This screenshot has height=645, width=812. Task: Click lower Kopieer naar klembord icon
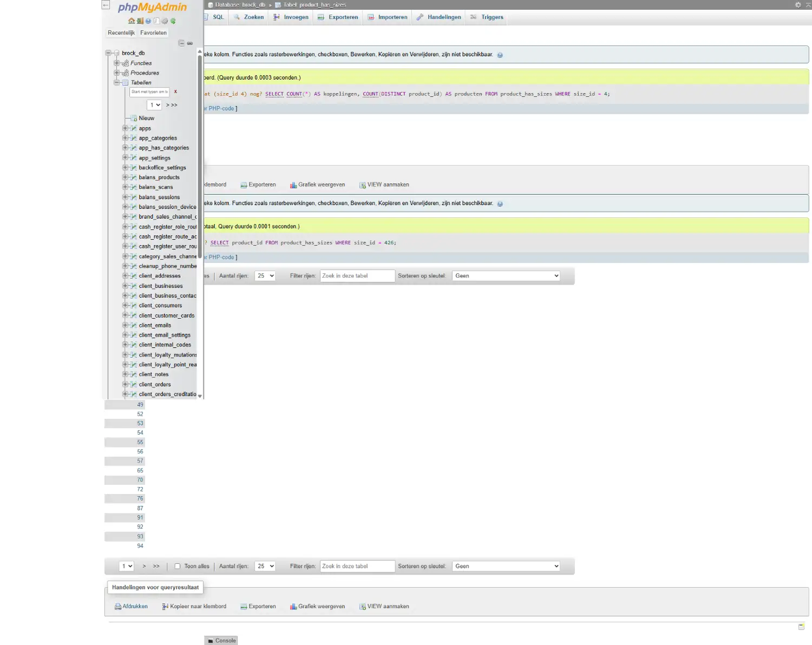(x=165, y=607)
